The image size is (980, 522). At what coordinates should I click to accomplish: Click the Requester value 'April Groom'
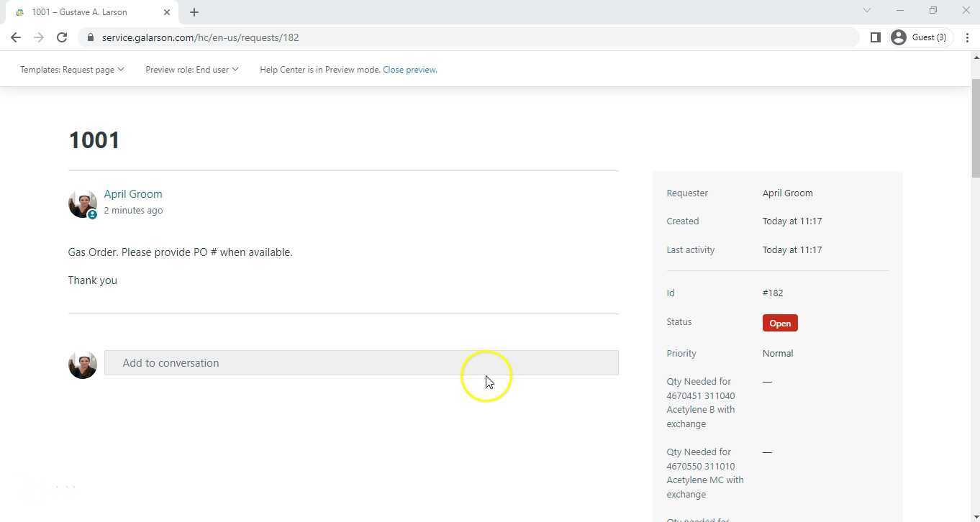click(788, 193)
